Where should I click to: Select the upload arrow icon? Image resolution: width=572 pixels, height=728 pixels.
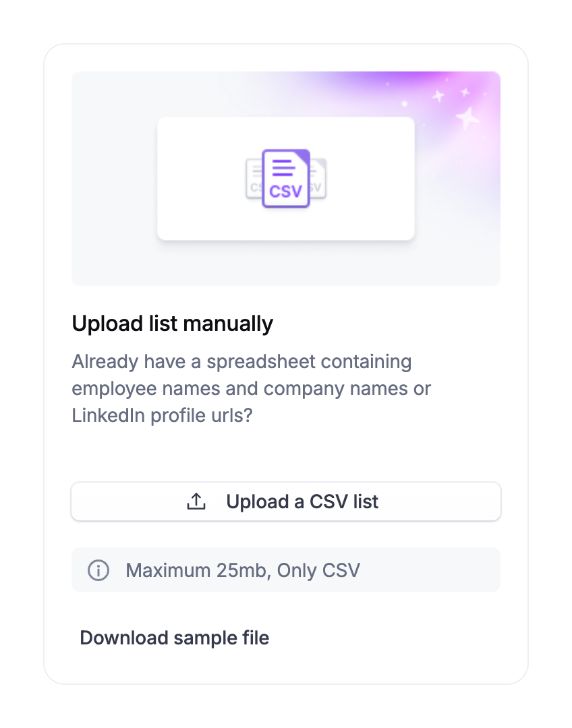[196, 501]
